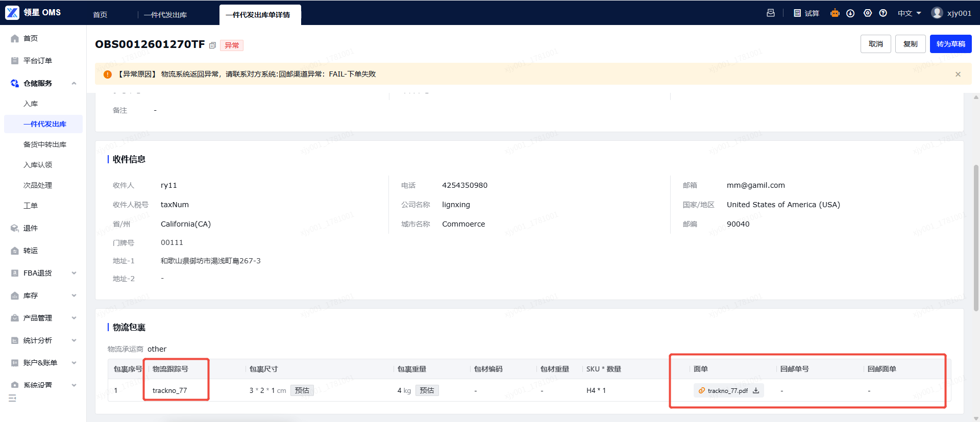Click the 物流跟踪号 column header
Image resolution: width=980 pixels, height=422 pixels.
[170, 369]
